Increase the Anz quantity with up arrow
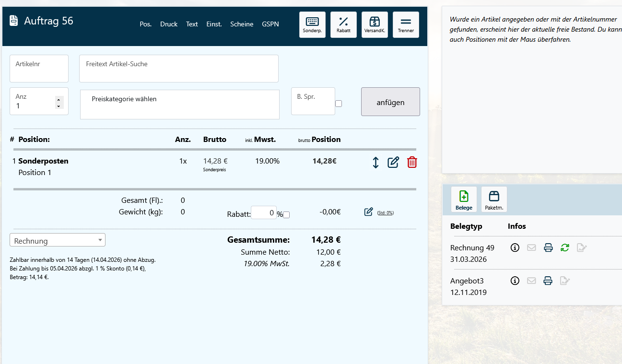Image resolution: width=622 pixels, height=364 pixels. (59, 99)
